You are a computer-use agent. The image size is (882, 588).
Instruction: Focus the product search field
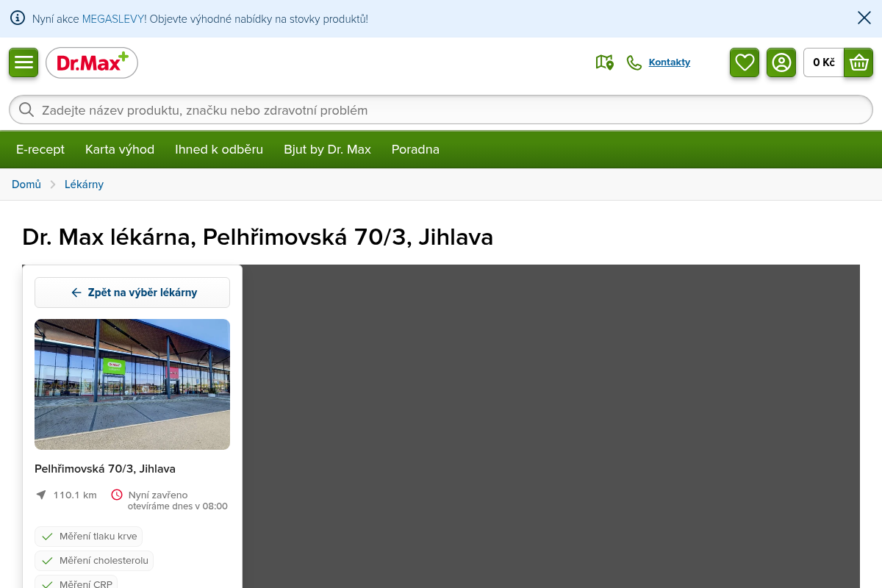441,110
